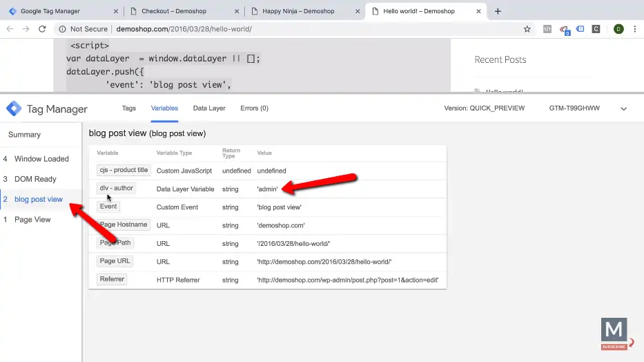The image size is (644, 362).
Task: Switch to the Tags tab
Action: pos(129,108)
